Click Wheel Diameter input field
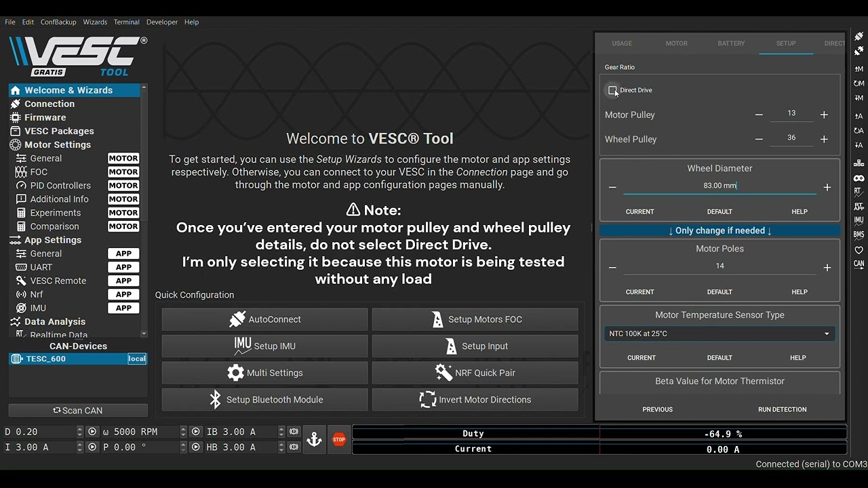 [719, 186]
